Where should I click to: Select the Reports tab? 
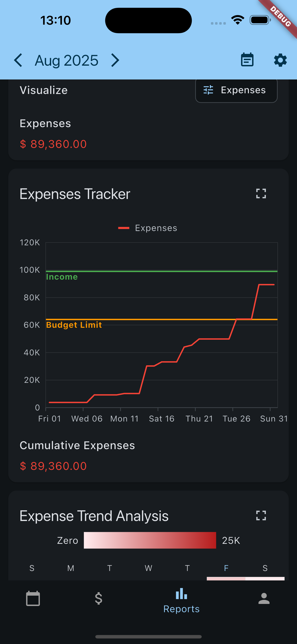[x=181, y=600]
